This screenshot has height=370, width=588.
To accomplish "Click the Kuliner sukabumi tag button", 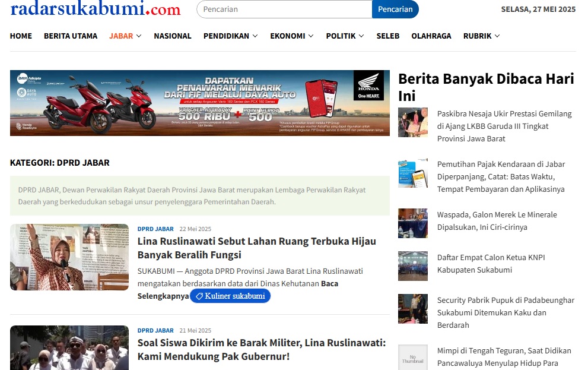I will pyautogui.click(x=230, y=296).
